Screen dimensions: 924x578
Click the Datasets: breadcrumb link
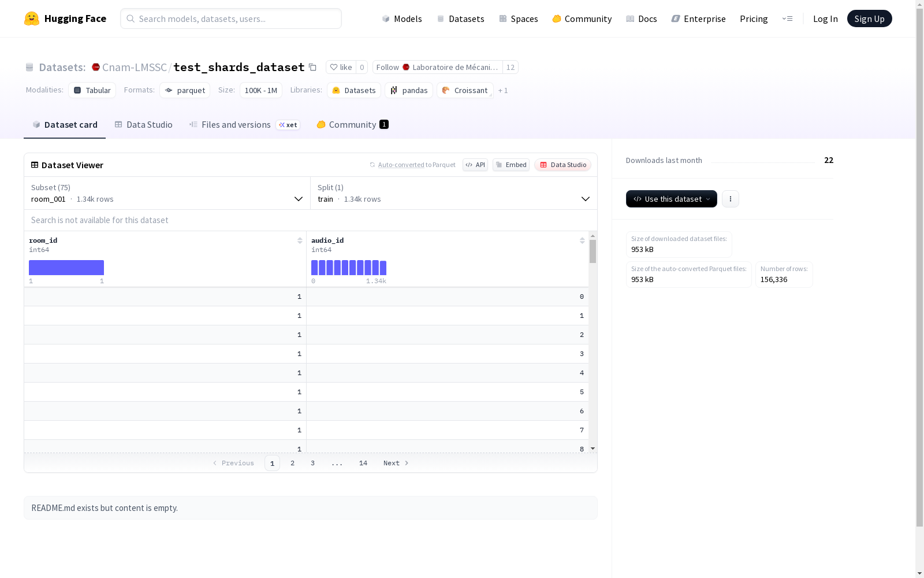tap(62, 67)
